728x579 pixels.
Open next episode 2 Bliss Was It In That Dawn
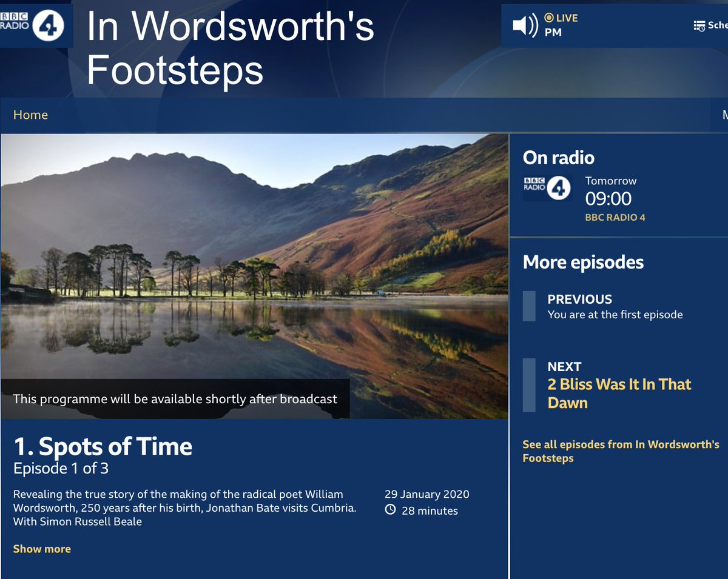[619, 393]
